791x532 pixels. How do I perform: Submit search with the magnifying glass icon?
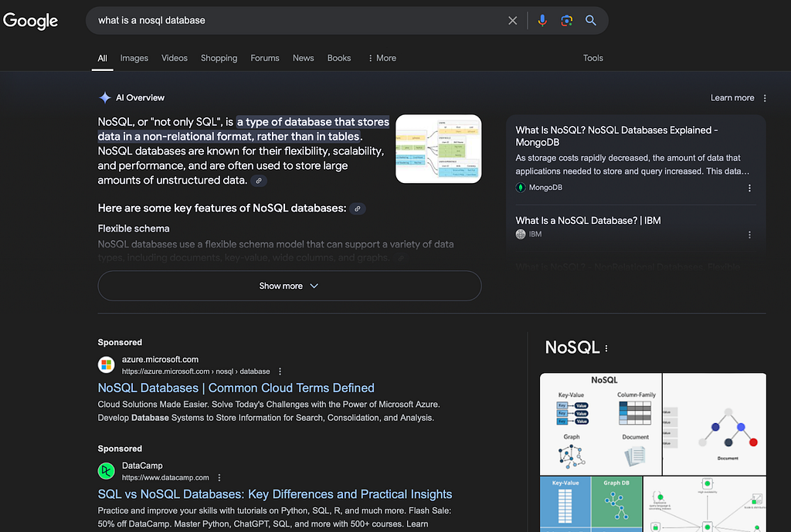[591, 21]
